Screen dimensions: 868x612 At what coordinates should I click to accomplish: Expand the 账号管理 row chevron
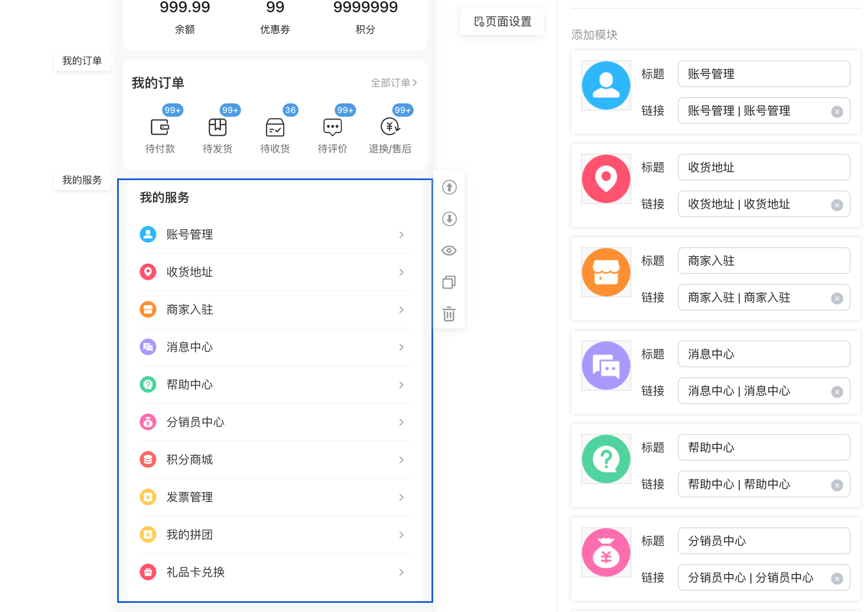click(x=401, y=235)
